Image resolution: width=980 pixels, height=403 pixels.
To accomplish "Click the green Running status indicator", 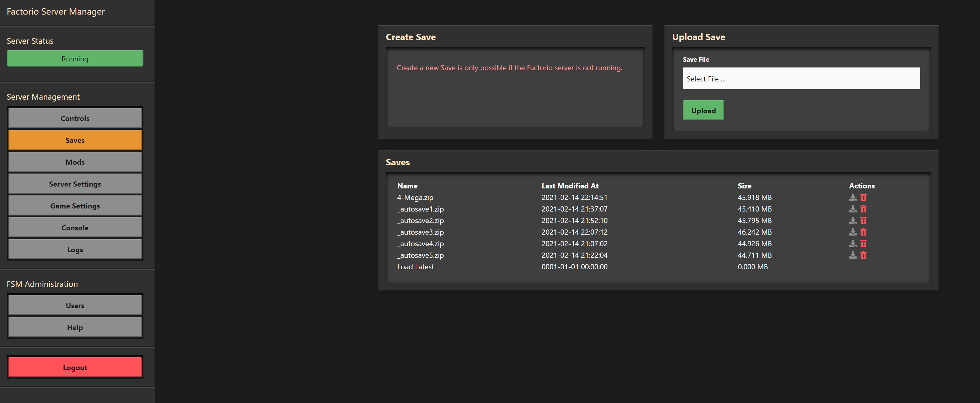I will click(x=75, y=59).
